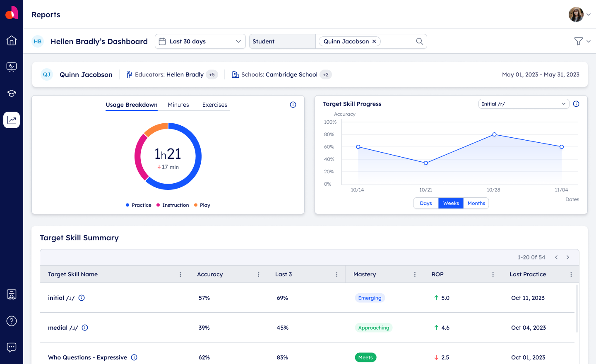Click the search magnifier icon
This screenshot has height=364, width=596.
click(419, 41)
